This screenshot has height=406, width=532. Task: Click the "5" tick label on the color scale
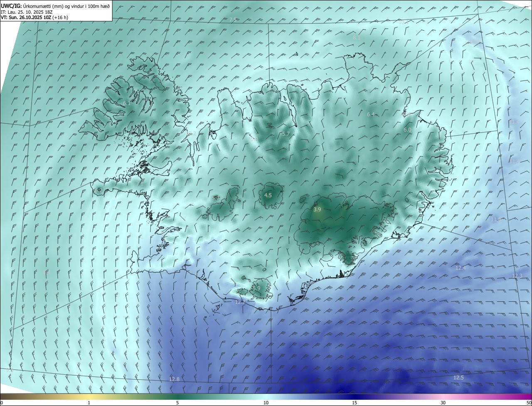(177, 403)
